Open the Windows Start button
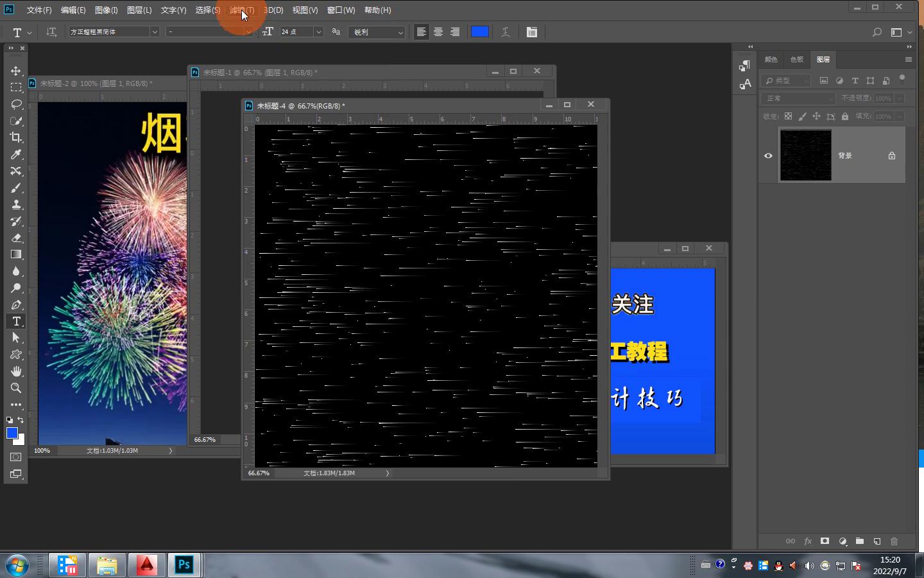Viewport: 924px width, 578px height. [17, 565]
